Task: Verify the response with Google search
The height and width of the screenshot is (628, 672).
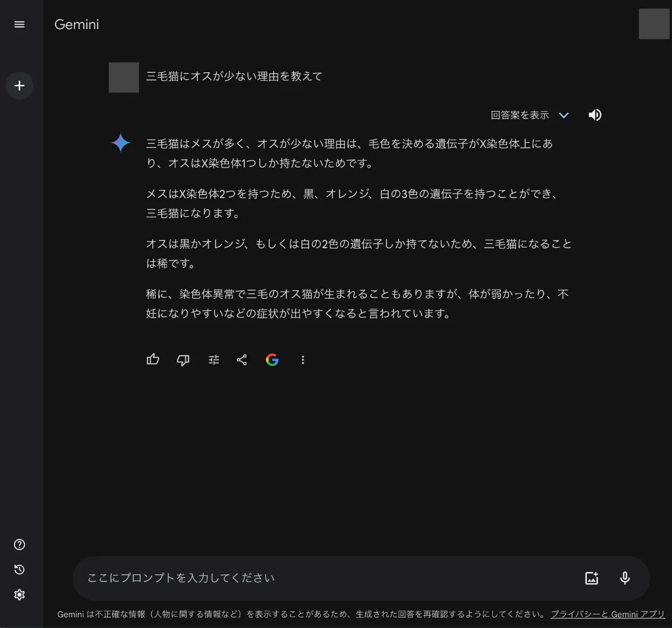Action: coord(272,360)
